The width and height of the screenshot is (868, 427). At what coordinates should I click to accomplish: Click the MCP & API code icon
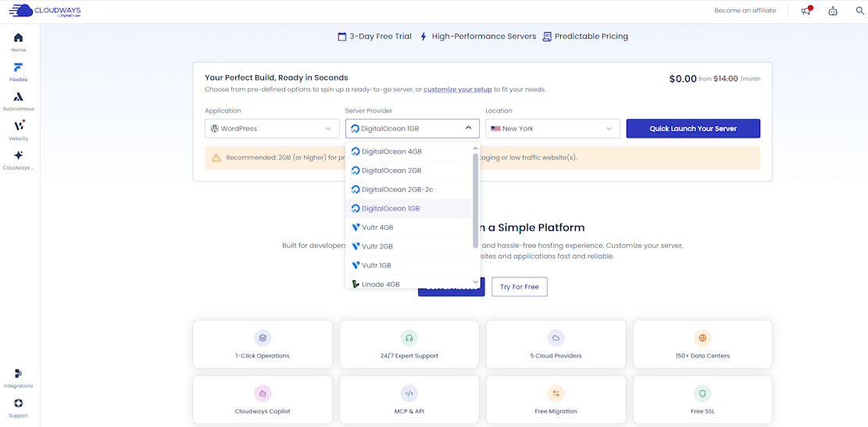click(409, 393)
